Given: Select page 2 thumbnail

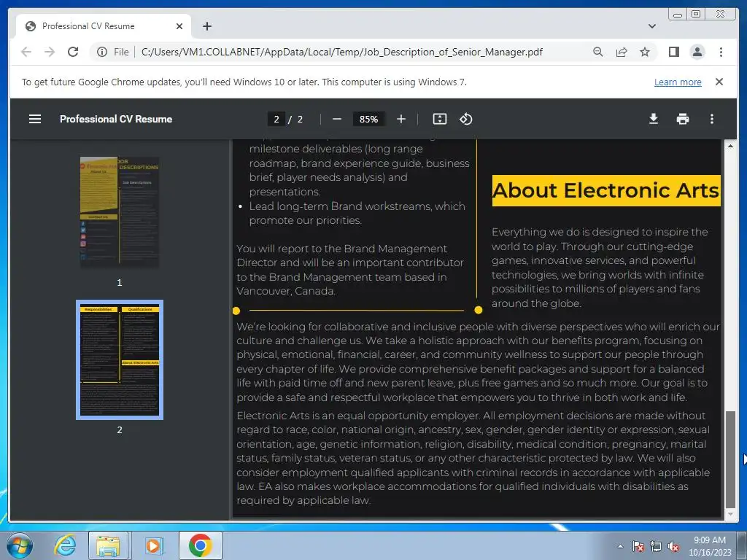Looking at the screenshot, I should click(x=120, y=359).
